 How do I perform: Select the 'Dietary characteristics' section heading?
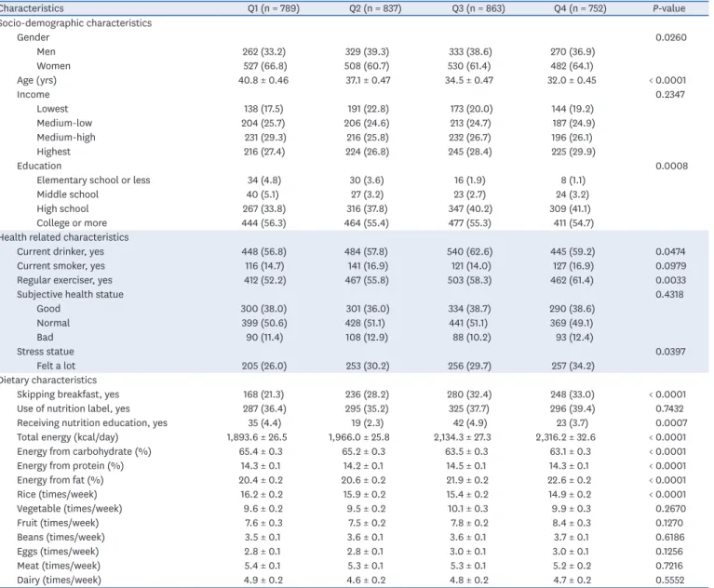[x=47, y=380]
